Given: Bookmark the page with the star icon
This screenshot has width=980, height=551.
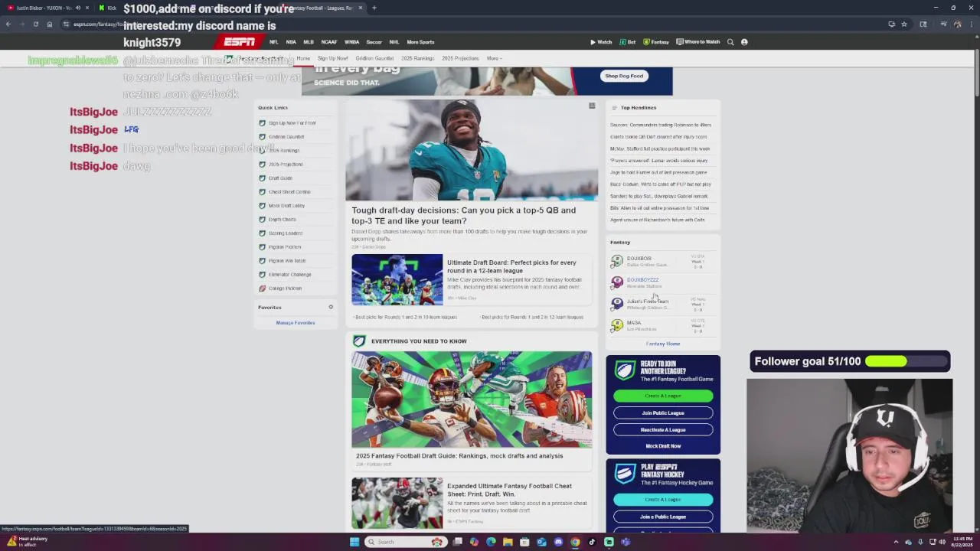Looking at the screenshot, I should point(904,24).
